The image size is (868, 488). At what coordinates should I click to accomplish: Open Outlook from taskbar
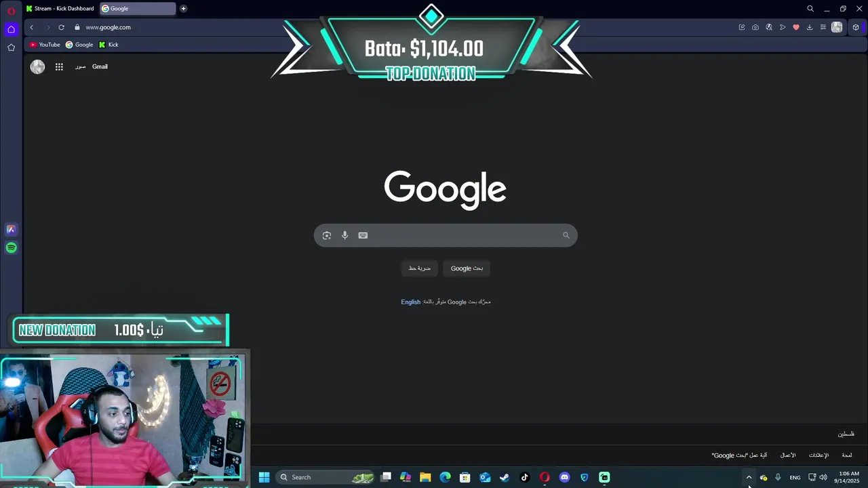(x=485, y=477)
